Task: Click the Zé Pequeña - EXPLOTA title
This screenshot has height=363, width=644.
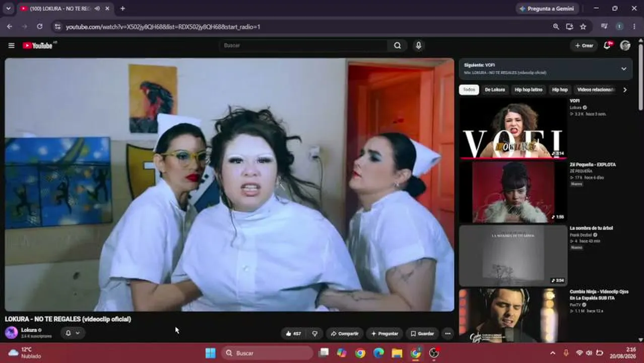Action: [x=593, y=164]
